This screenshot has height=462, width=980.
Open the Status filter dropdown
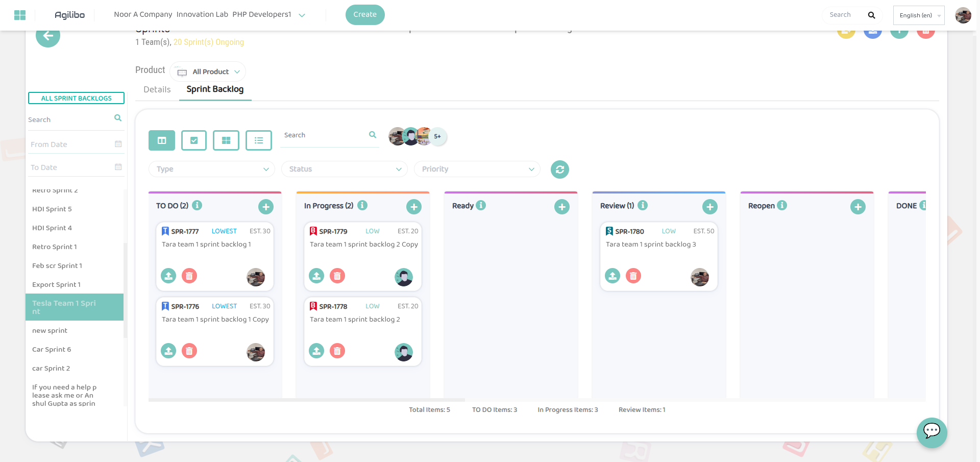[x=345, y=169]
